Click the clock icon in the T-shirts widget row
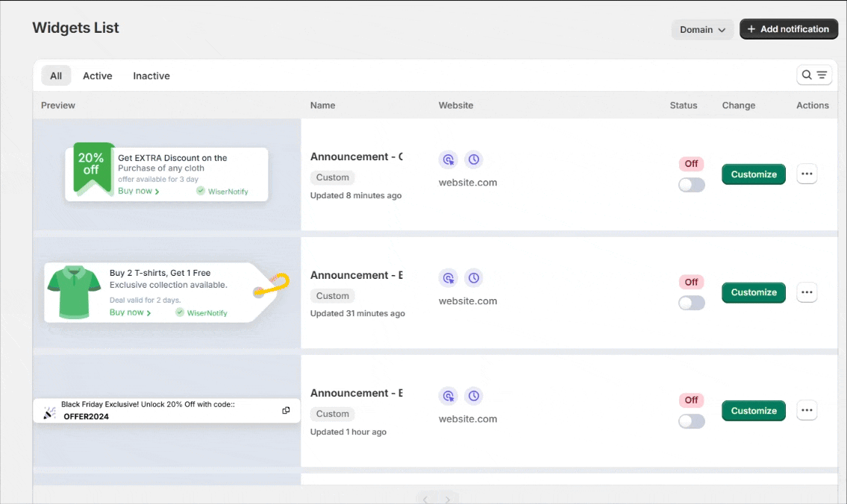Viewport: 847px width, 504px height. coord(473,278)
